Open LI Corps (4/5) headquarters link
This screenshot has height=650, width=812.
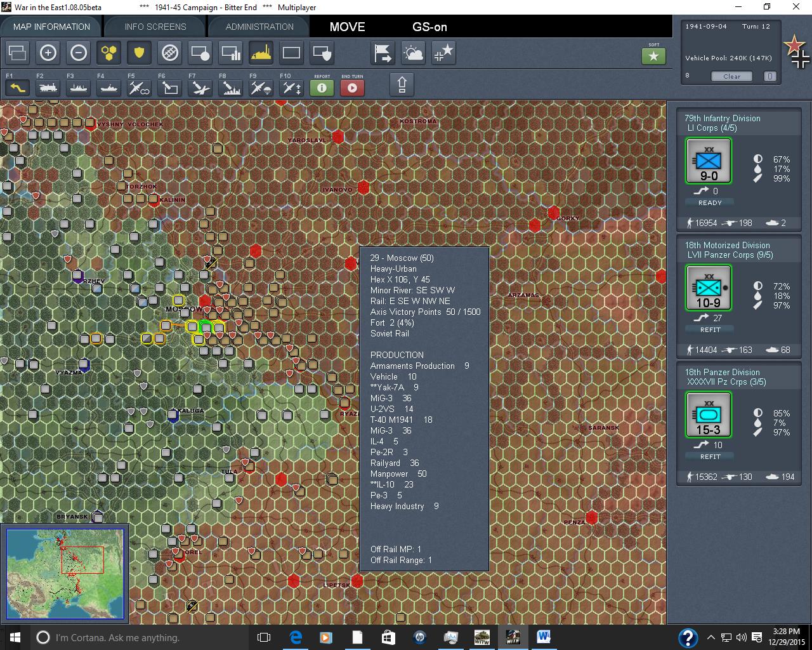[712, 128]
